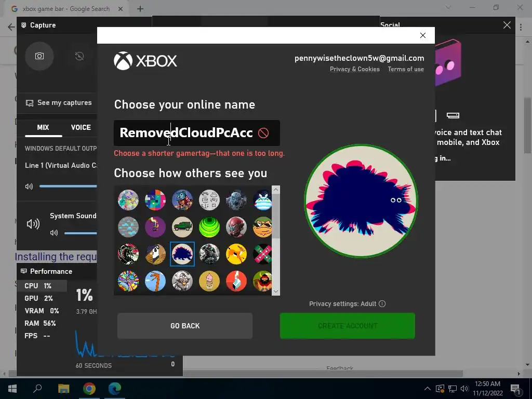The width and height of the screenshot is (532, 399).
Task: Choose the yellow fox gamerpic
Action: coord(236,254)
